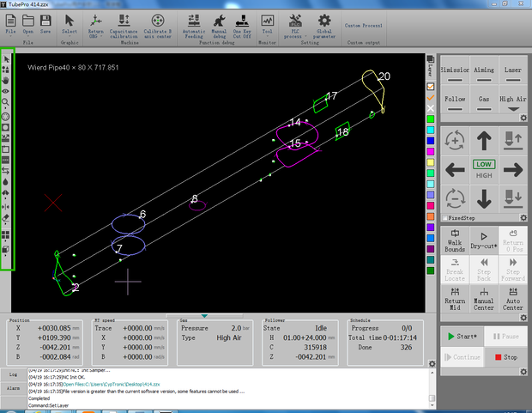Click the water drop tool icon
This screenshot has height=413, width=532.
(5, 182)
